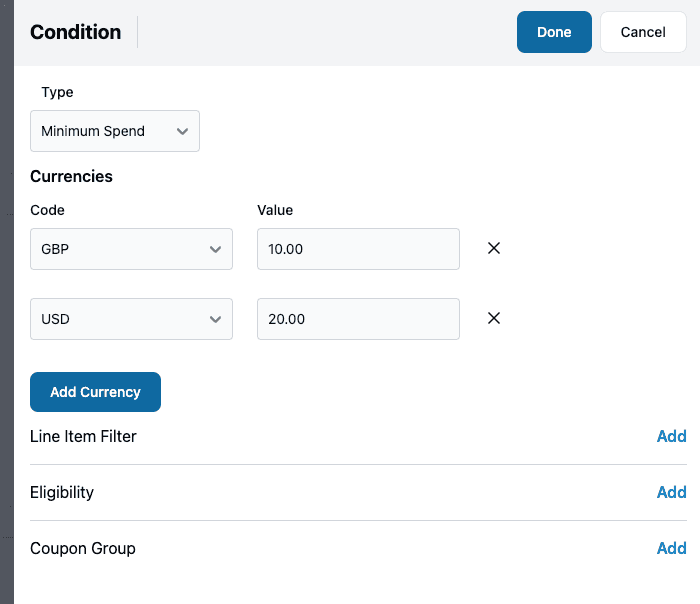Image resolution: width=700 pixels, height=604 pixels.
Task: Click the chevron arrow on the USD selector
Action: coord(215,319)
